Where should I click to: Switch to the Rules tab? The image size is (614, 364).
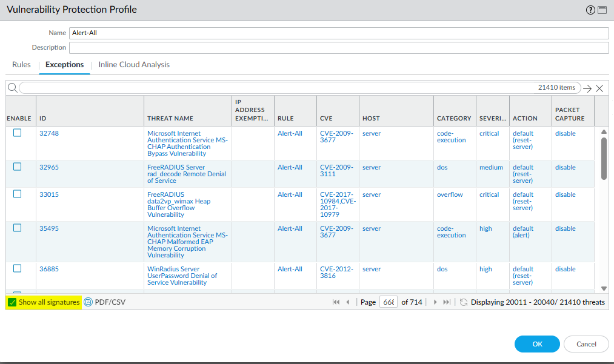(21, 65)
